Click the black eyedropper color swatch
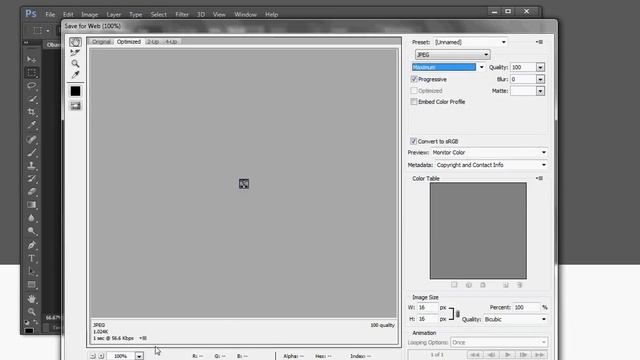Viewport: 640px width, 360px height. tap(75, 91)
